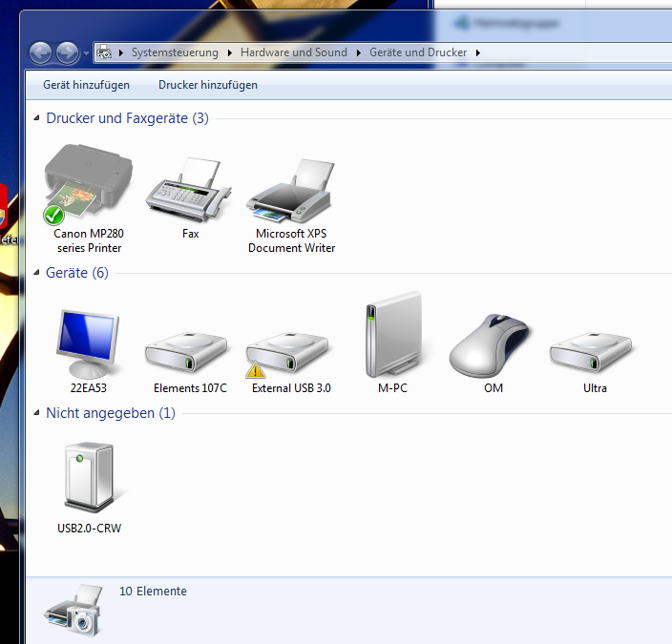This screenshot has height=644, width=672.
Task: Open dropdown arrow after Systemsteuerung breadcrumb
Action: [230, 52]
